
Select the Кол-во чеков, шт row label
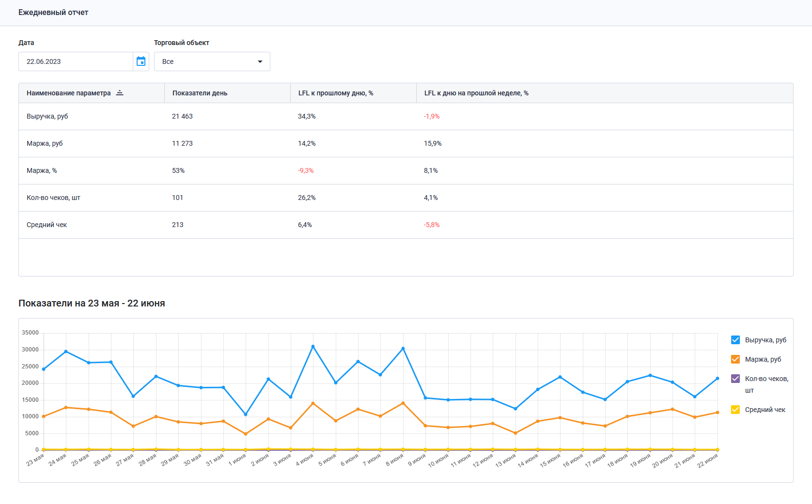(53, 198)
